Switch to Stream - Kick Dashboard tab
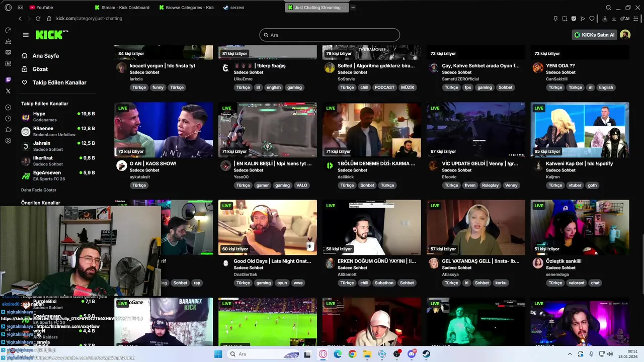Screen dimensions: 644x362 122,8
